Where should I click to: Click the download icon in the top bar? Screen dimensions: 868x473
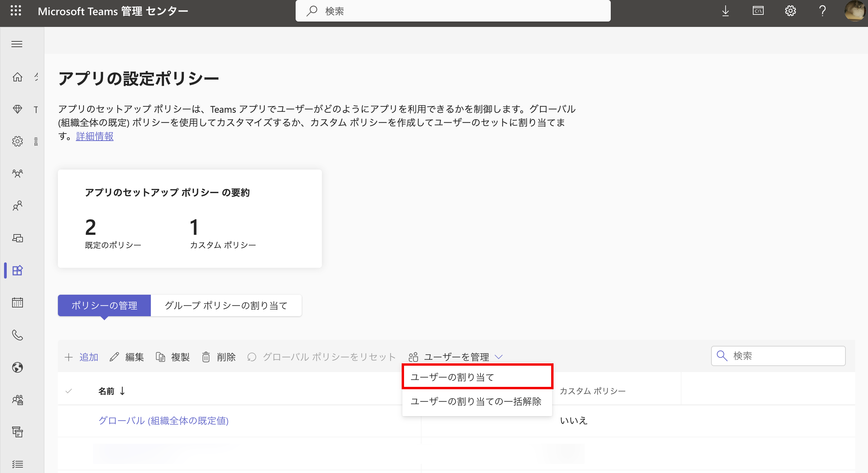pos(726,11)
